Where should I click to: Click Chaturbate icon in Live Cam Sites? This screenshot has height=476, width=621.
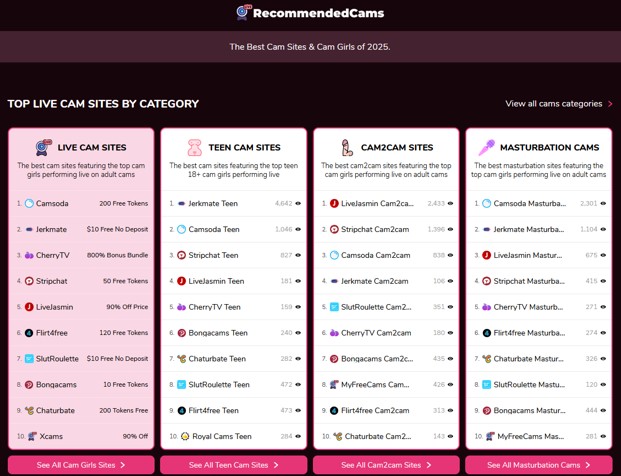pos(29,411)
